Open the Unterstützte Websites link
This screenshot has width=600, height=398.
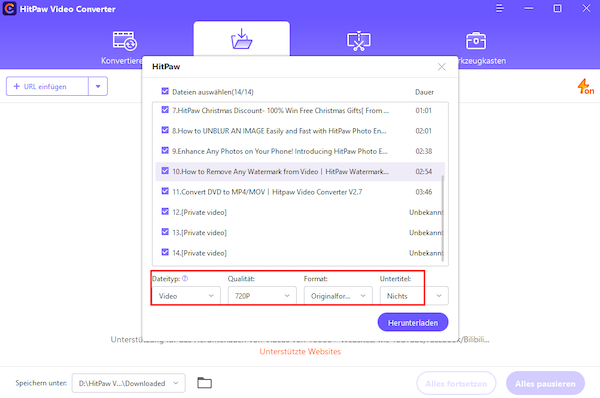coord(300,351)
